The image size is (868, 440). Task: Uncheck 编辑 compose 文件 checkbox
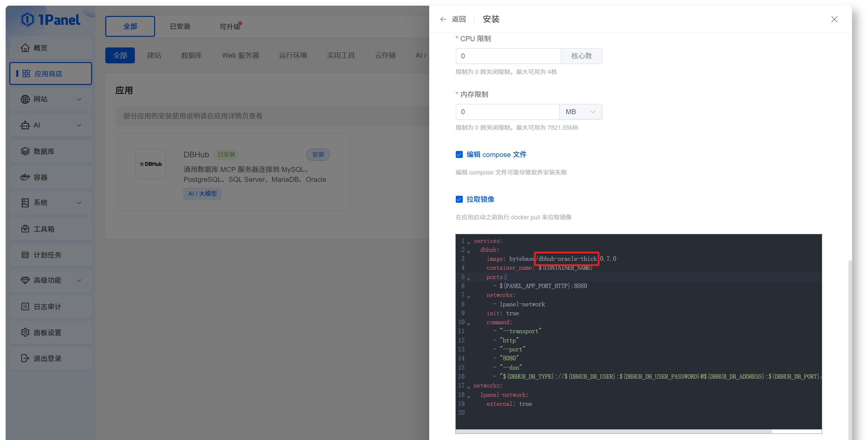point(459,155)
